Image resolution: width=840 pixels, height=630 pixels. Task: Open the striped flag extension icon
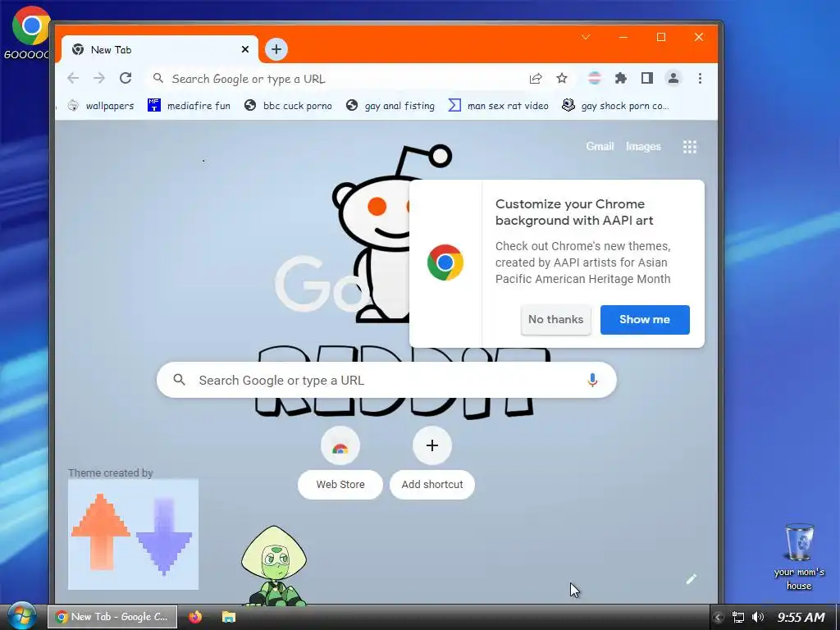tap(595, 78)
